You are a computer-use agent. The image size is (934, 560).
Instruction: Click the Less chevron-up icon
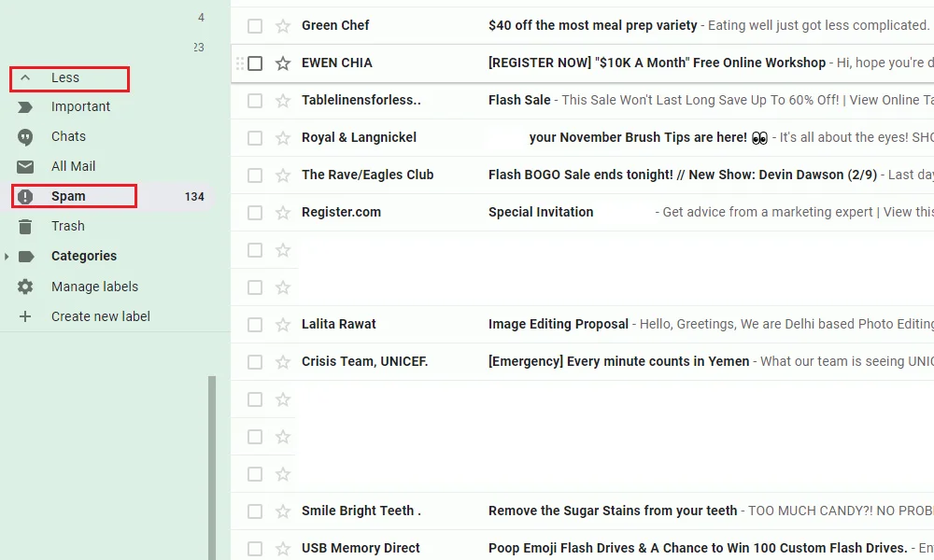[x=25, y=78]
